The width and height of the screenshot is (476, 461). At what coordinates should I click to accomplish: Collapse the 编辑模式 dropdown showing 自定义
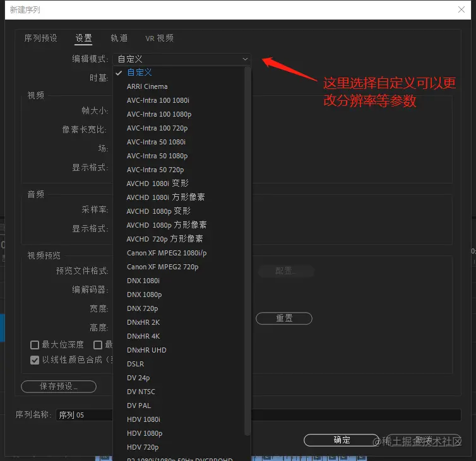click(182, 59)
